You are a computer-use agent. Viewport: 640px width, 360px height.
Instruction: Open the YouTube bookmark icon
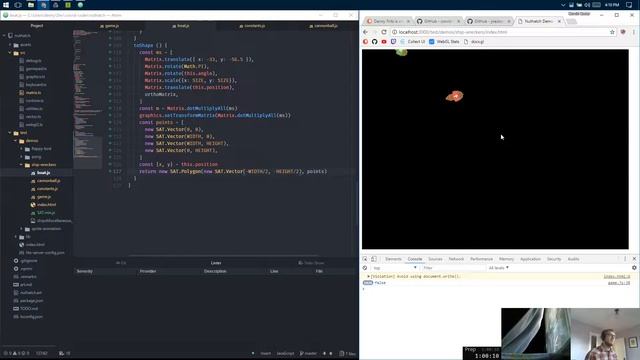pos(384,42)
